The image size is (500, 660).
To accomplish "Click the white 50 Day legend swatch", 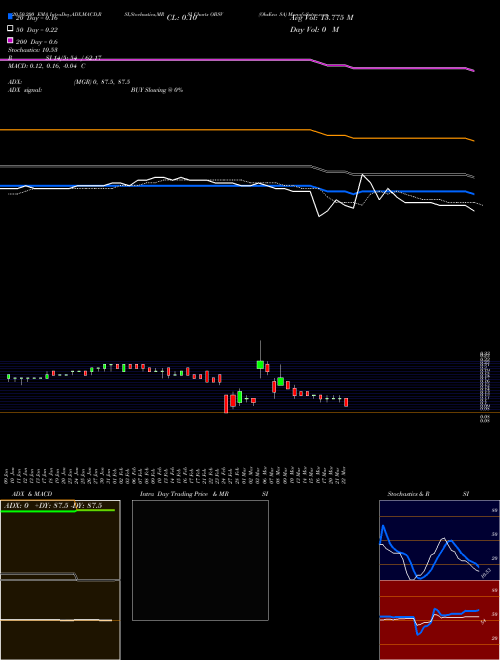I will coord(11,29).
